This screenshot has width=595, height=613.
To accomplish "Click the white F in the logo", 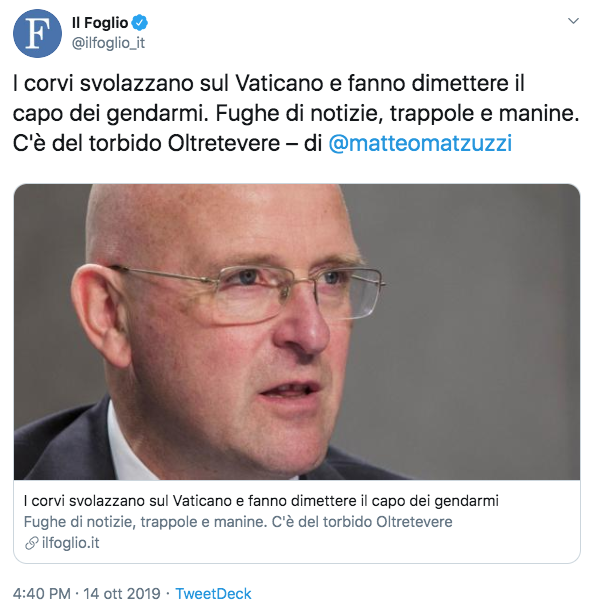I will [38, 34].
